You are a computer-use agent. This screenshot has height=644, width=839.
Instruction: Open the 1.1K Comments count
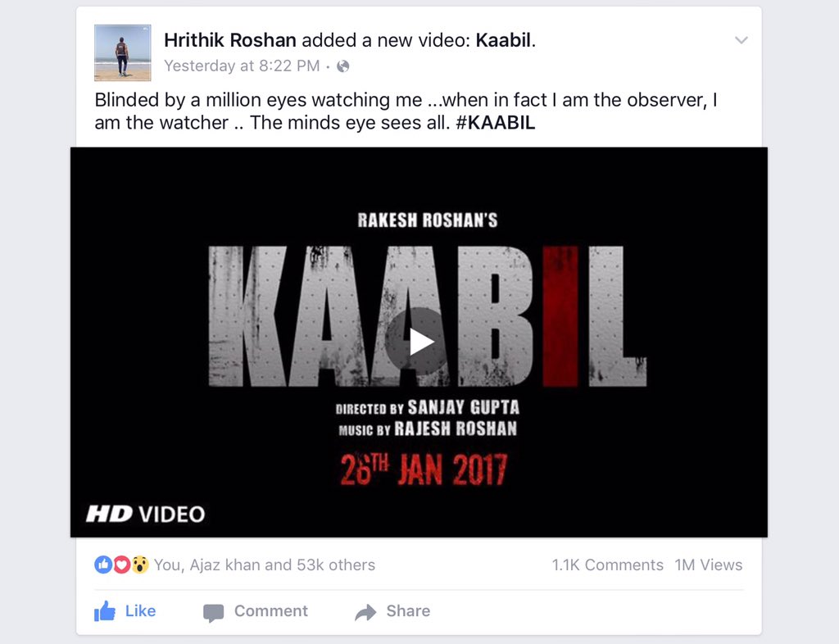pos(607,565)
